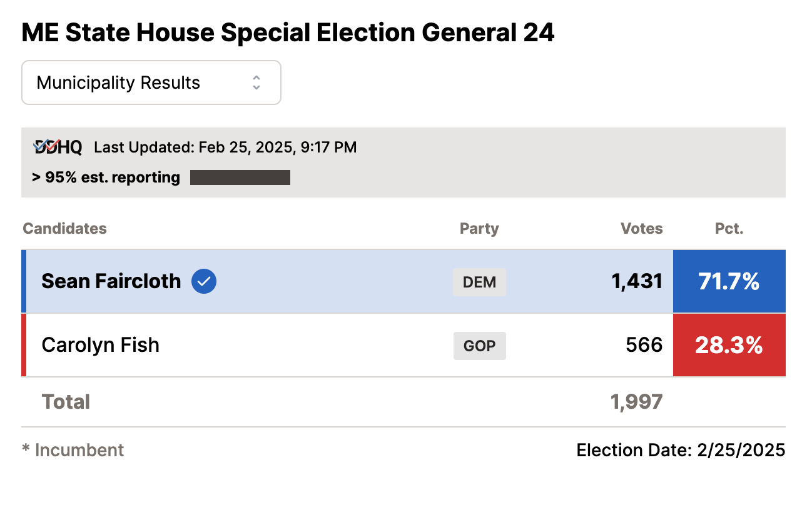
Task: Click the blue 71.7% percentage cell
Action: 729,281
